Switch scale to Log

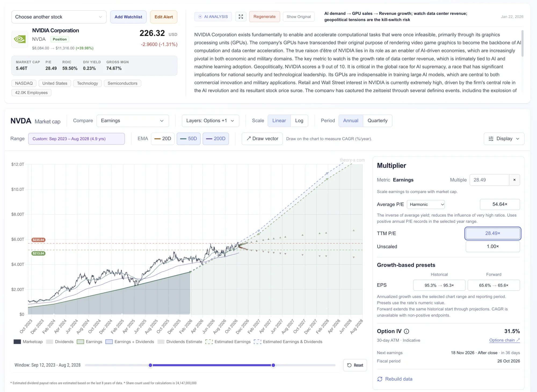click(299, 121)
